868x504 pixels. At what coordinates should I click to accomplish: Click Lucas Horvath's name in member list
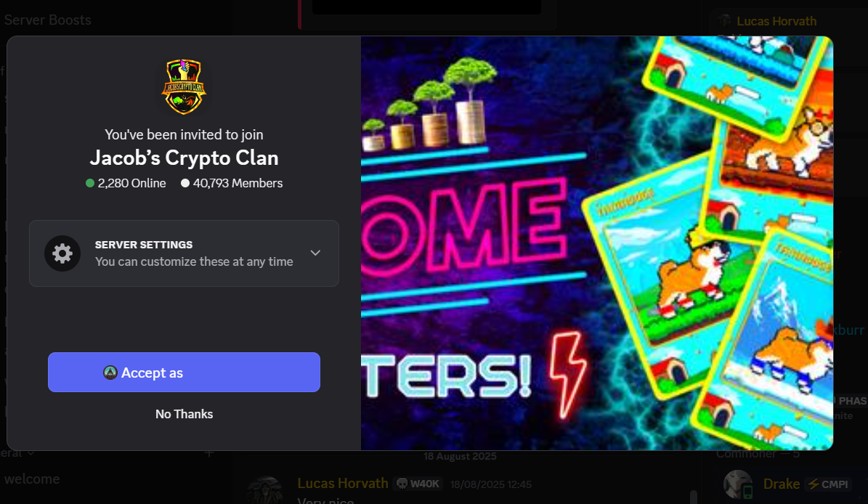coord(776,21)
